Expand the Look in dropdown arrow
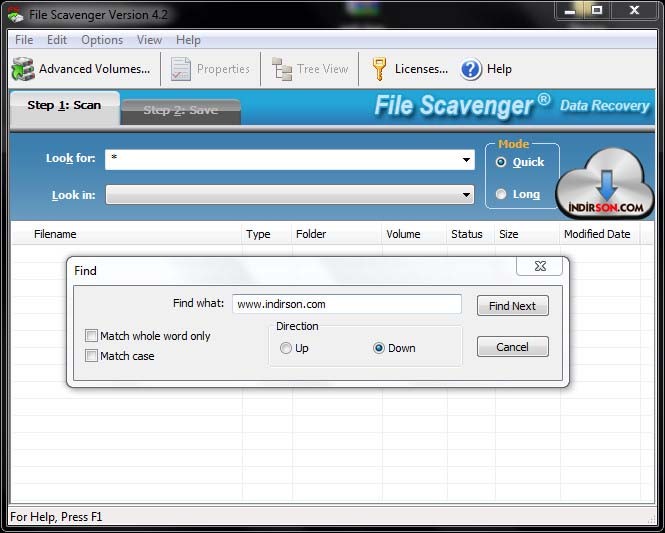Screen dimensions: 665x533 [x=466, y=195]
